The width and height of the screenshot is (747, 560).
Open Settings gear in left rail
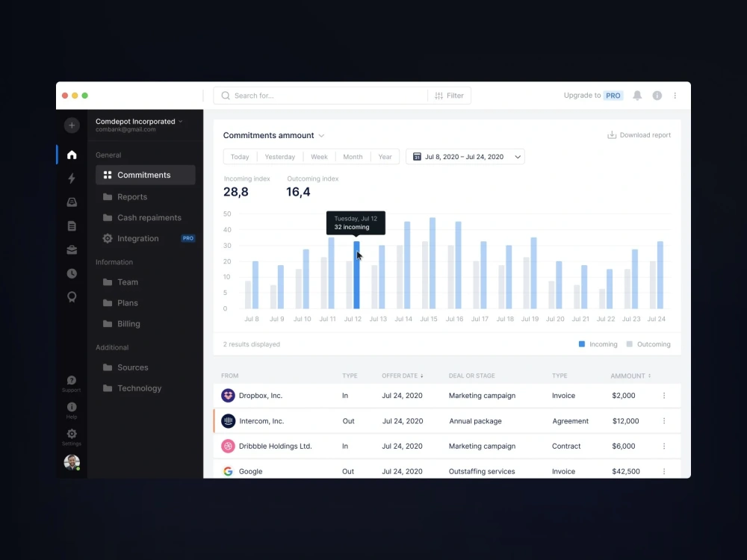72,437
